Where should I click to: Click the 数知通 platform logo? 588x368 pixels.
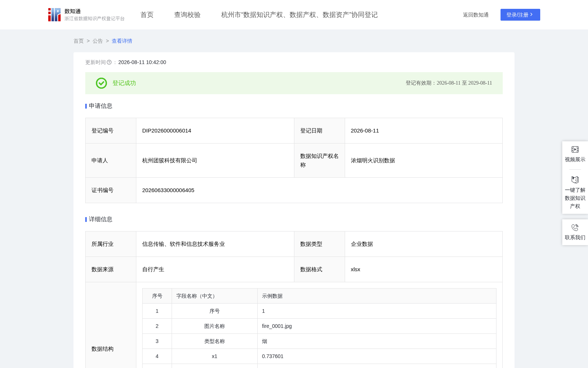coord(86,15)
